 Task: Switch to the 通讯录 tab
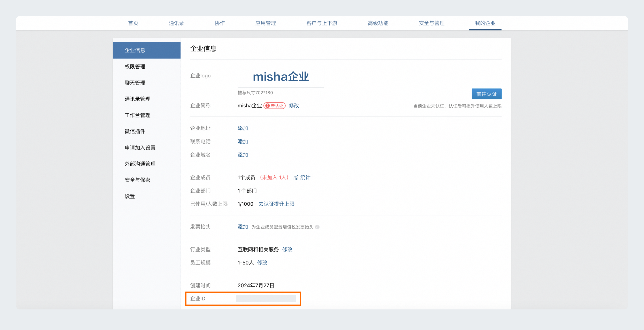[x=176, y=23]
